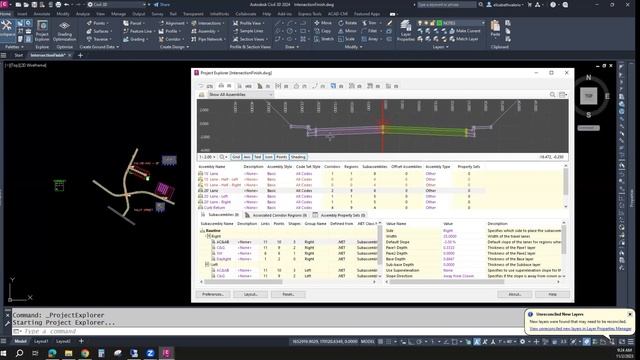Select the Stretch tool in Modify

[324, 39]
